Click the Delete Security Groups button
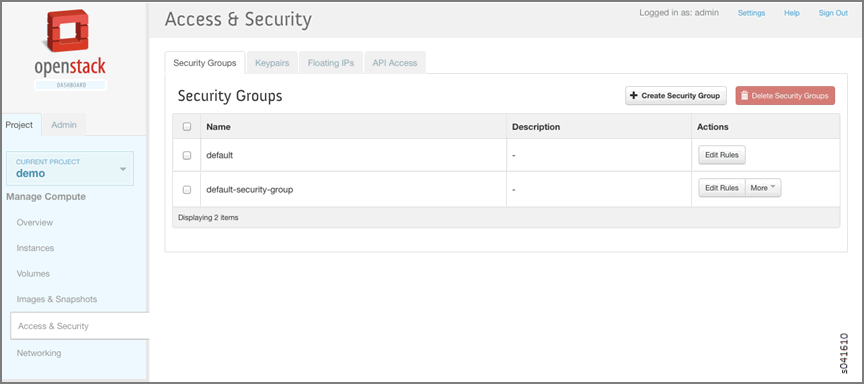This screenshot has width=864, height=384. pyautogui.click(x=785, y=96)
